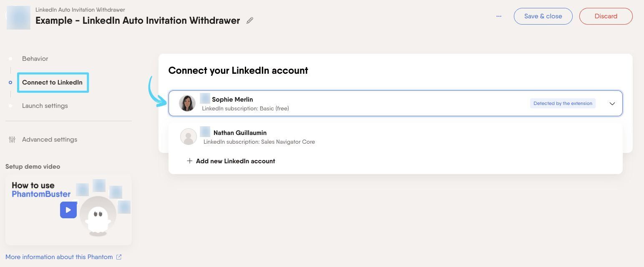The height and width of the screenshot is (267, 644).
Task: Click the Detected by the extension badge
Action: pos(563,103)
